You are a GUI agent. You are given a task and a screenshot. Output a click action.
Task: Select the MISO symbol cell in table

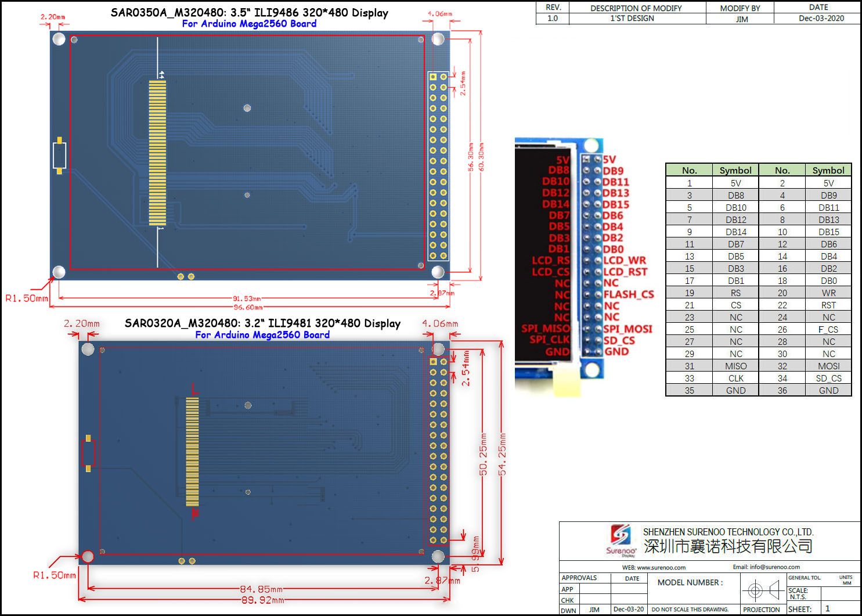[x=735, y=366]
